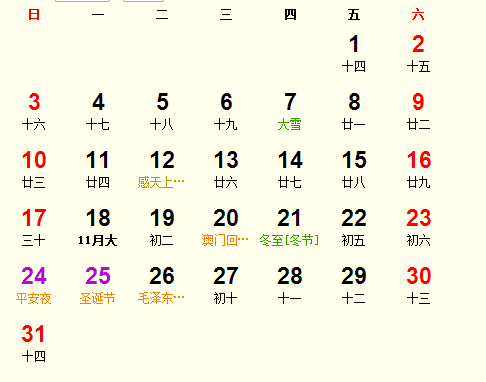Open day 26 with 毛泽东 note

(161, 285)
